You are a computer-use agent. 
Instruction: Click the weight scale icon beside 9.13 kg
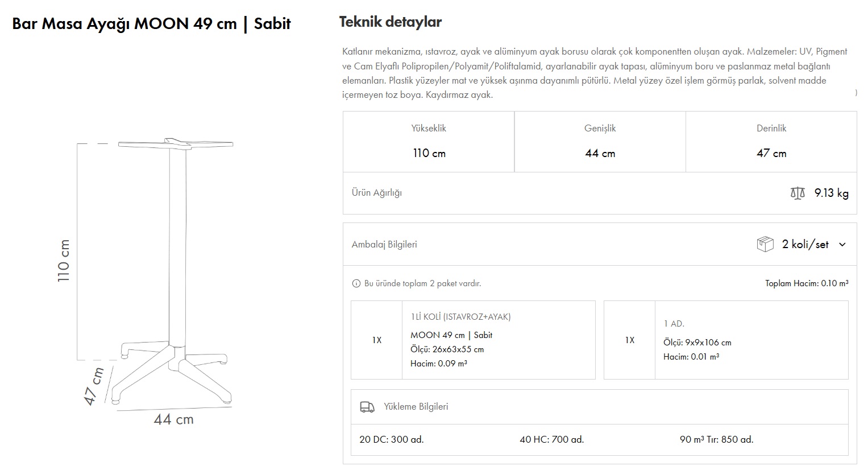pos(799,193)
